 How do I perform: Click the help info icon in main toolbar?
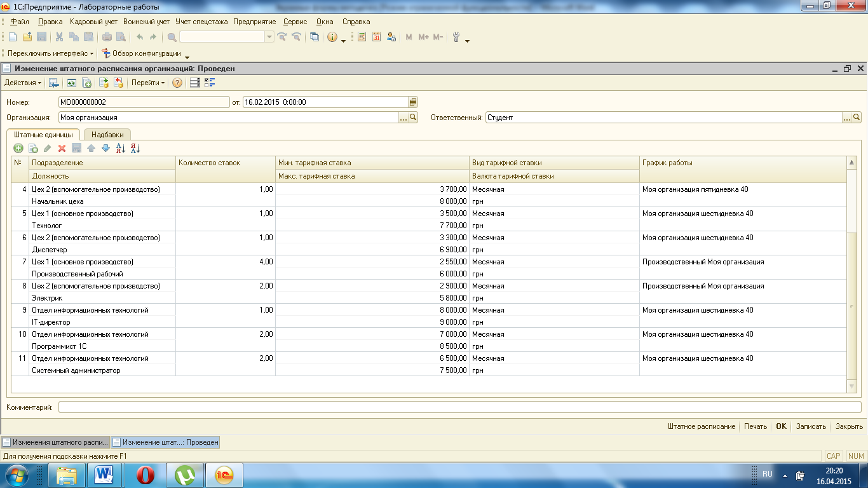click(x=332, y=37)
